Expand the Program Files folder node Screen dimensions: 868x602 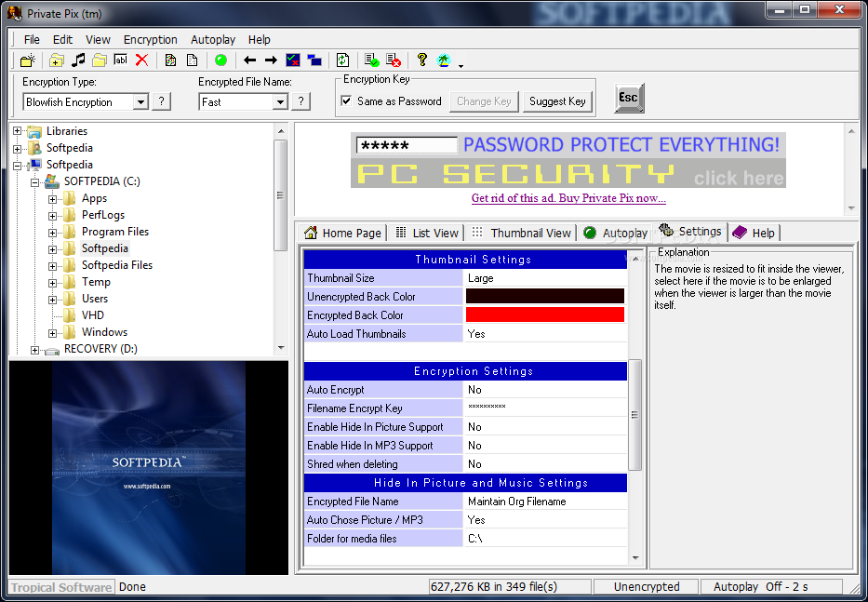[53, 233]
